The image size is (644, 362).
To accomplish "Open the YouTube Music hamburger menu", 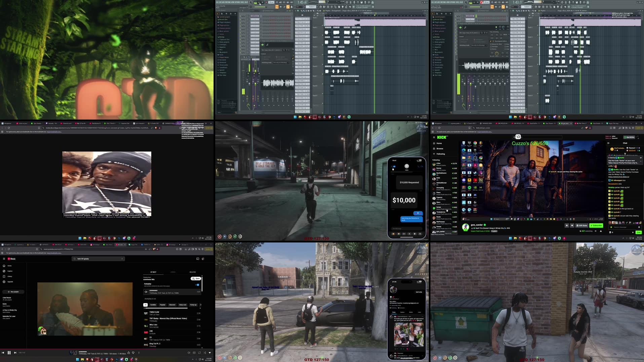I will click(4, 259).
